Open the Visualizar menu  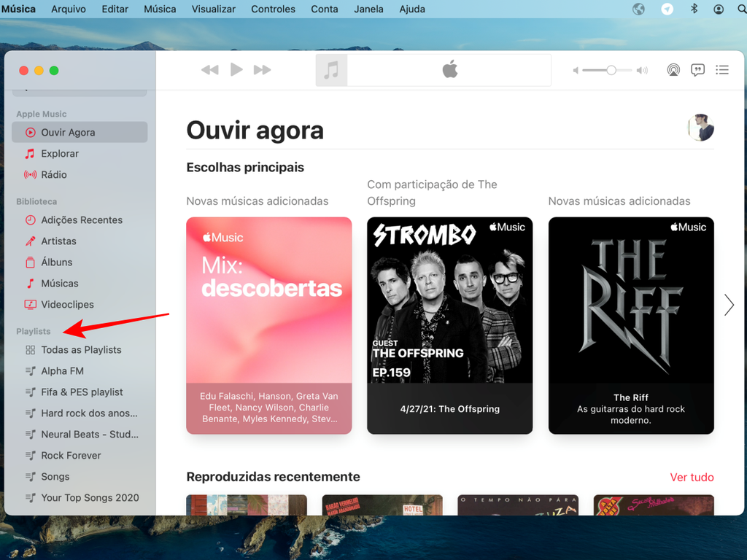(214, 9)
